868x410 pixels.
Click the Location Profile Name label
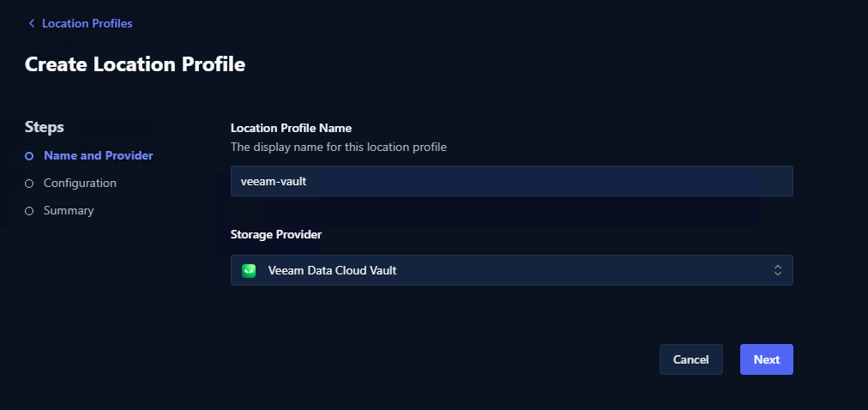click(292, 128)
